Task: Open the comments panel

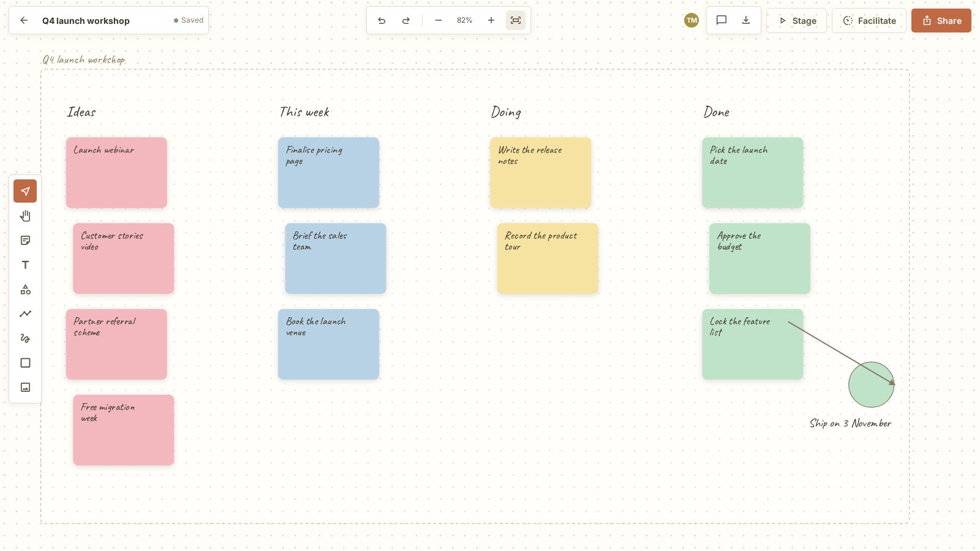Action: click(x=722, y=20)
